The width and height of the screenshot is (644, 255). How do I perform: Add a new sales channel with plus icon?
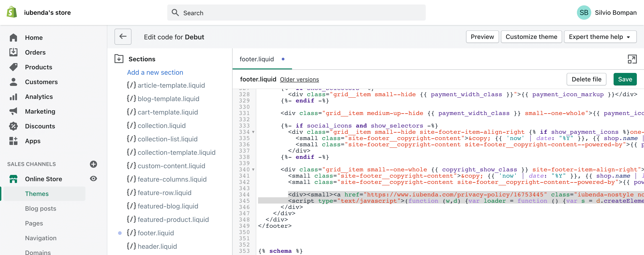(93, 164)
